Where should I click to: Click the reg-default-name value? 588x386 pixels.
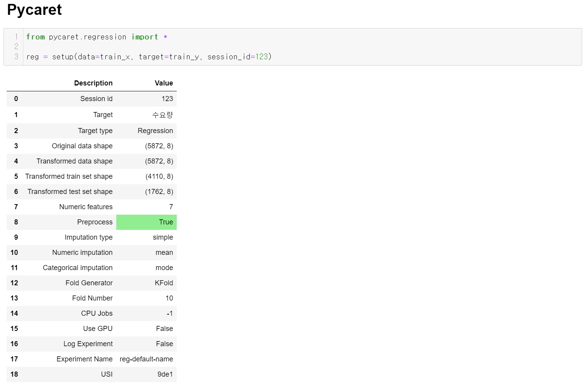point(146,359)
